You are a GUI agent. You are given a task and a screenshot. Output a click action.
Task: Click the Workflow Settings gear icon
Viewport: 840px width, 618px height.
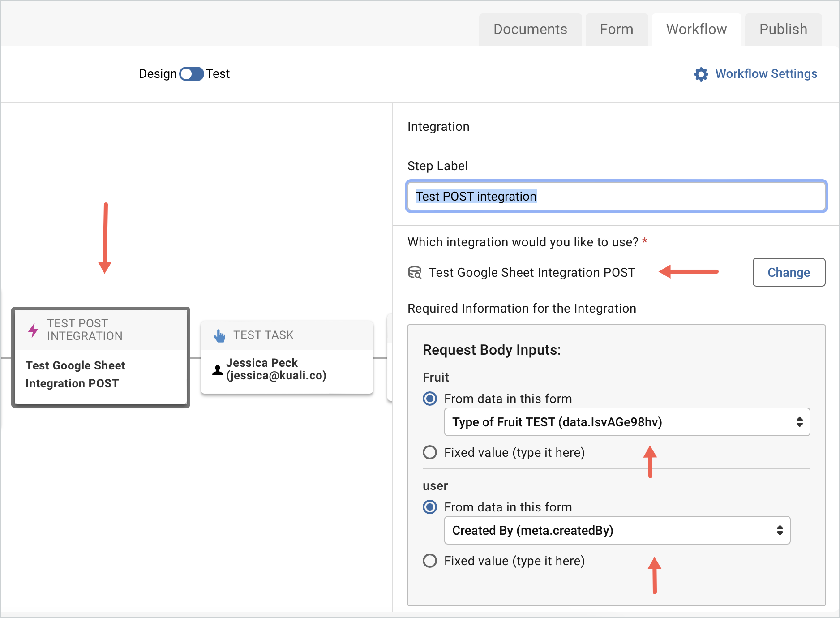coord(701,74)
